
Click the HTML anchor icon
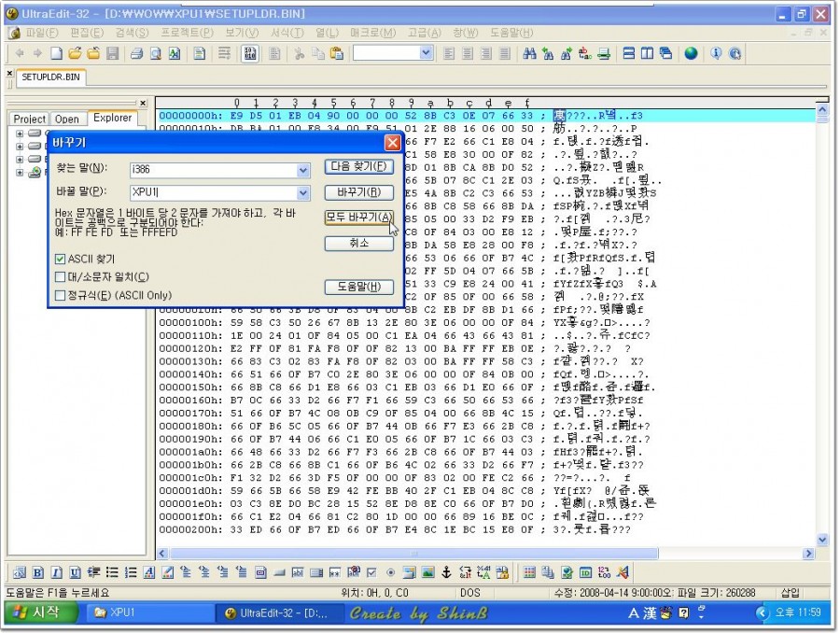pos(446,572)
